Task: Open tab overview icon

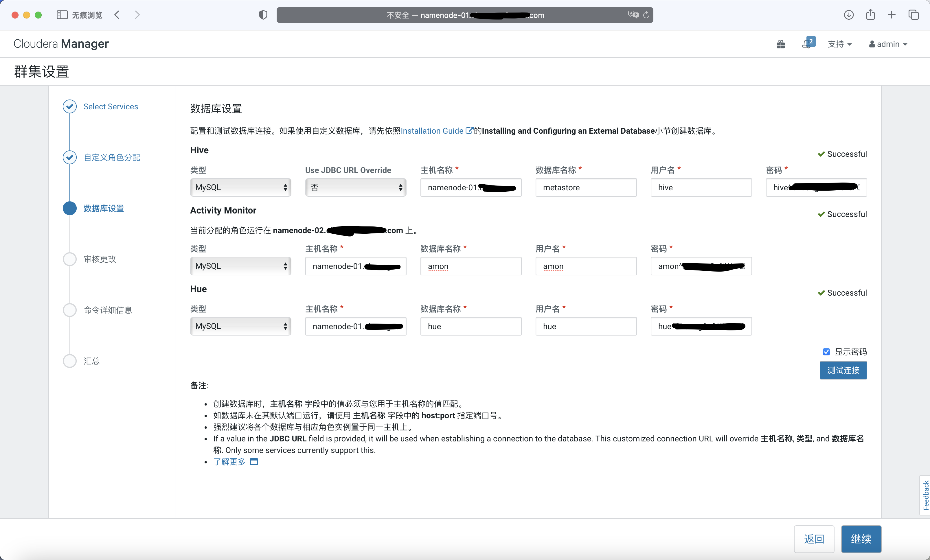Action: [914, 15]
